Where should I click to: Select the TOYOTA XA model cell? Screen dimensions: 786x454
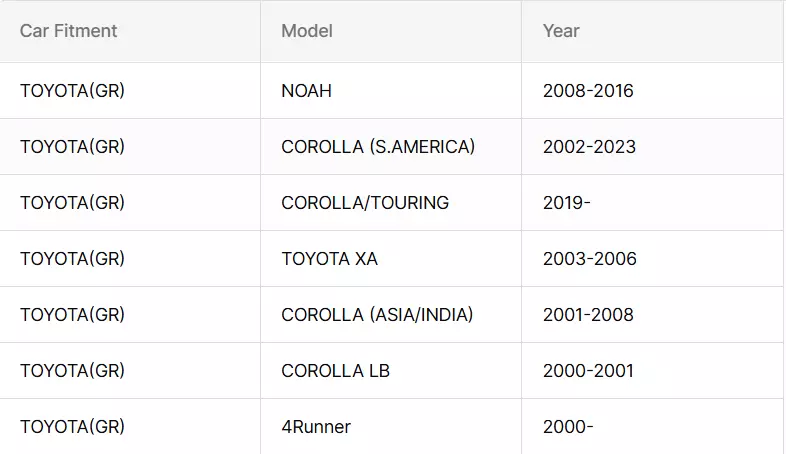click(x=391, y=259)
